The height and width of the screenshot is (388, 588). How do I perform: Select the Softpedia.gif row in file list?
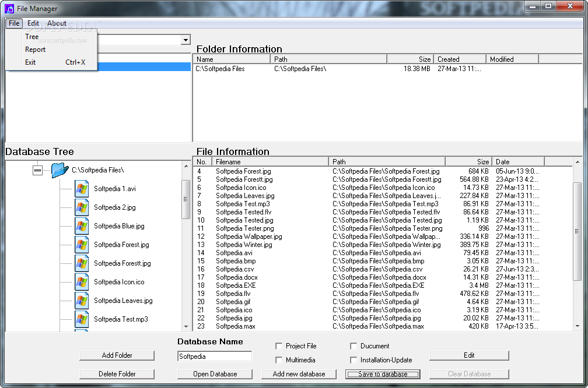(x=383, y=302)
